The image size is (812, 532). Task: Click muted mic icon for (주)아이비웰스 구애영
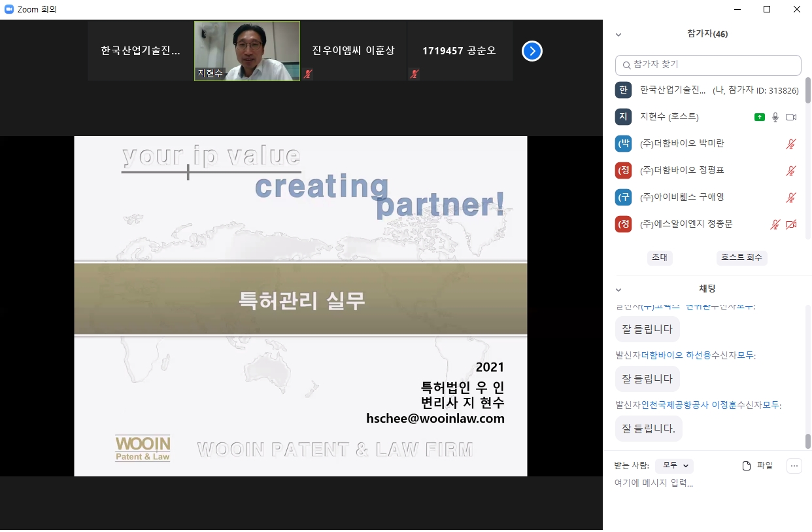point(791,198)
